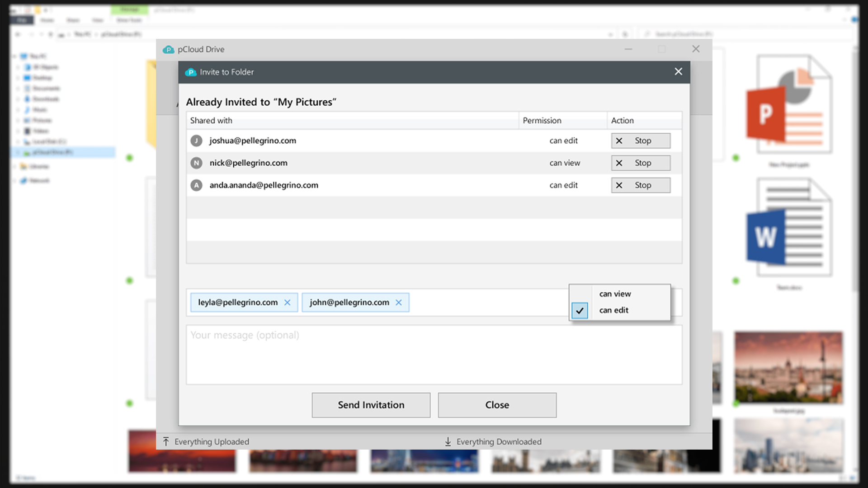Screen dimensions: 868x488
Task: Click the Everything Uploaded arrow icon
Action: tap(166, 441)
